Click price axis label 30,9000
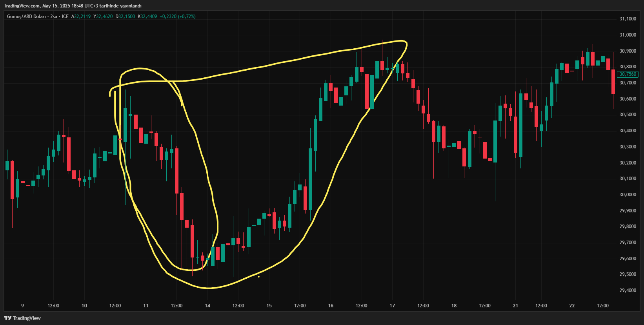 point(628,51)
